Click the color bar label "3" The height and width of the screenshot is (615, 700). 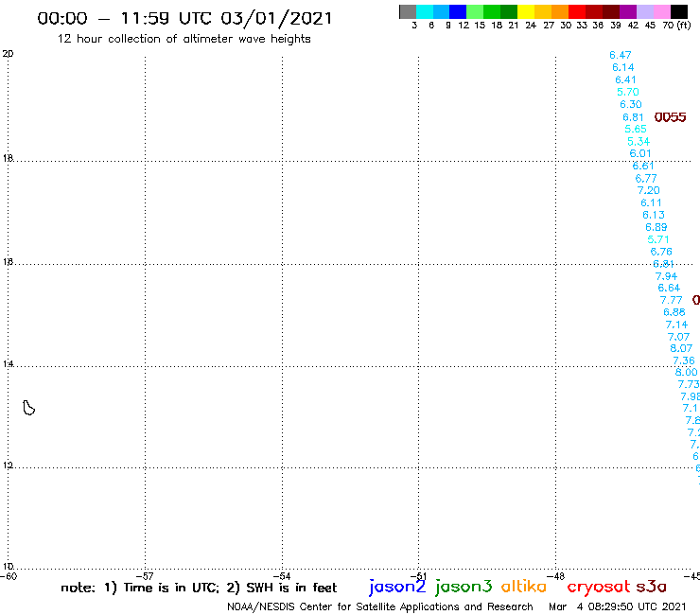(414, 26)
